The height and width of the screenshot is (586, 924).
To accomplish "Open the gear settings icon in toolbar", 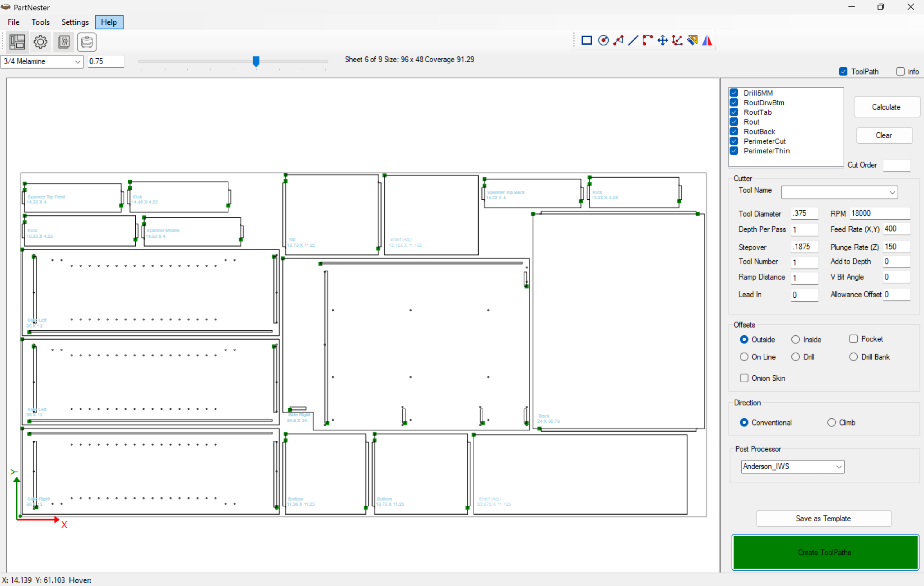I will [41, 42].
